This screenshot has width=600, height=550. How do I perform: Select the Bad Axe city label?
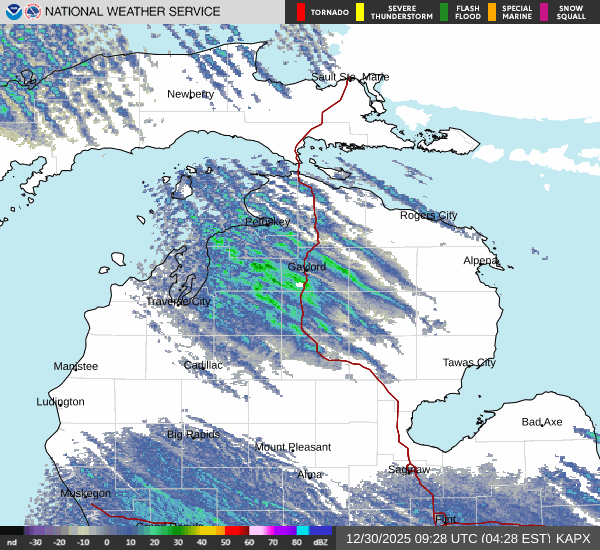(x=542, y=422)
